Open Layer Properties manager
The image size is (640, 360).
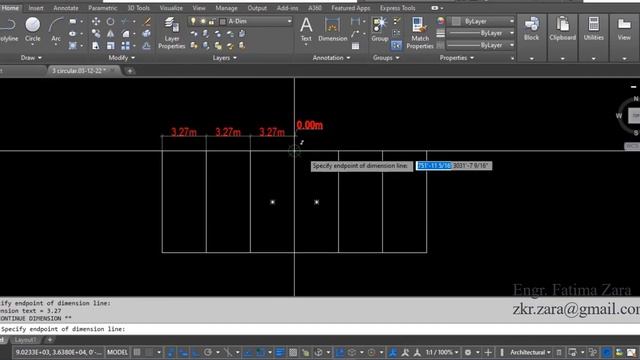(x=172, y=33)
